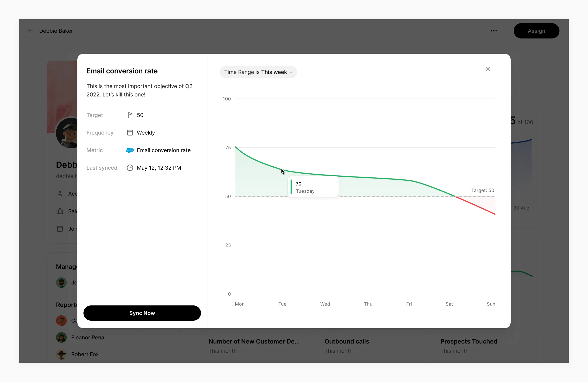Click the Email conversion rate metric value
Image resolution: width=588 pixels, height=382 pixels.
pyautogui.click(x=164, y=150)
